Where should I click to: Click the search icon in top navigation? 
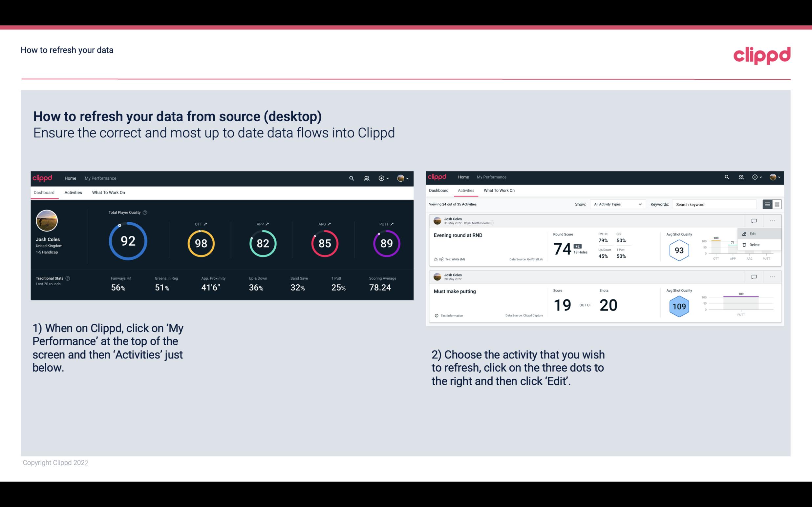[x=351, y=177]
